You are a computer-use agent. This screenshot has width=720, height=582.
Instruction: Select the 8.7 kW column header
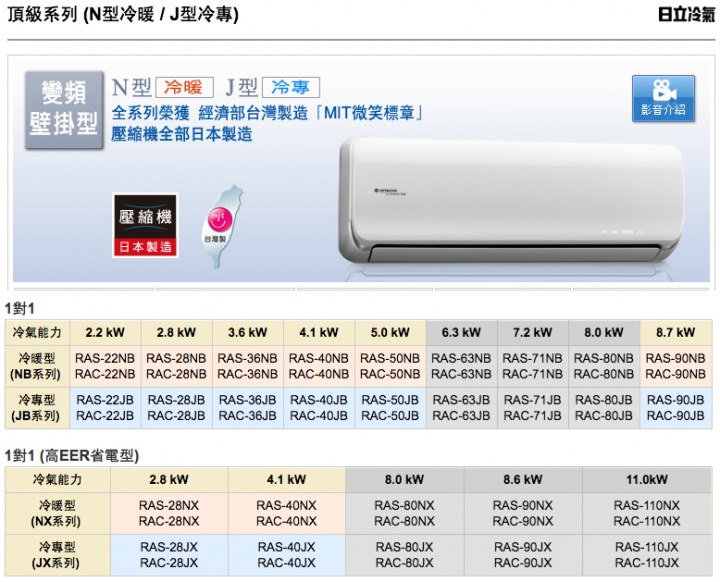click(x=675, y=333)
